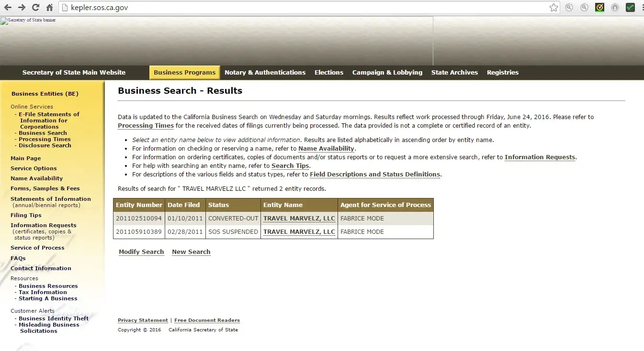Open the browser home page icon

pyautogui.click(x=49, y=8)
